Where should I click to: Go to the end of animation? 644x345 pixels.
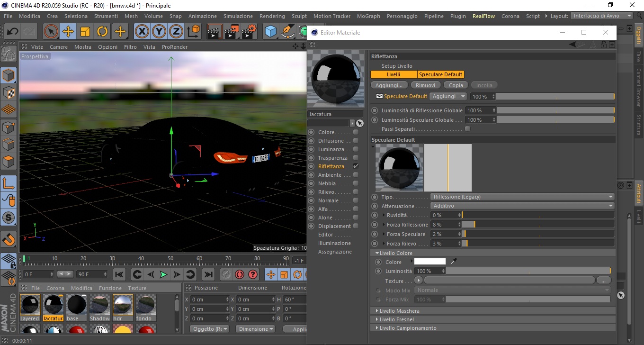pos(208,274)
